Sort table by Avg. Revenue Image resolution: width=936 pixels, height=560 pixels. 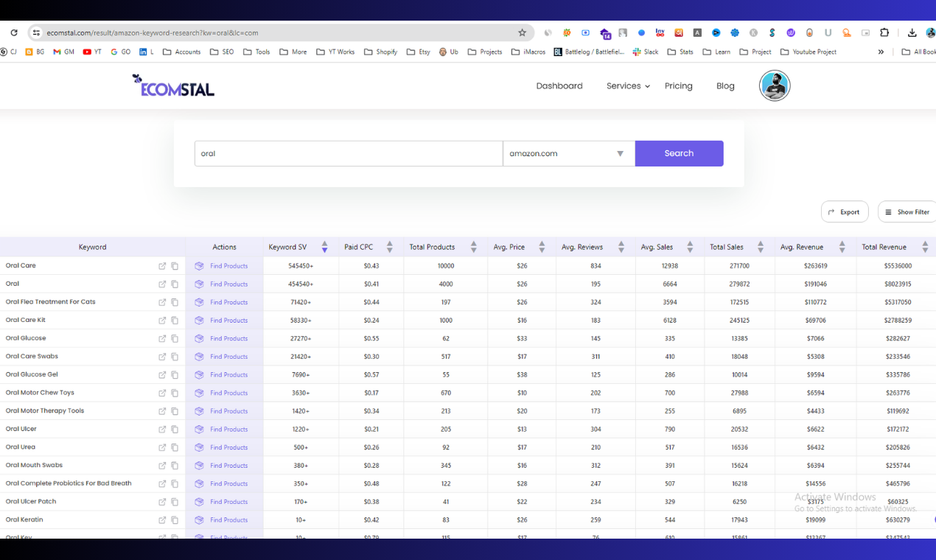(x=842, y=247)
